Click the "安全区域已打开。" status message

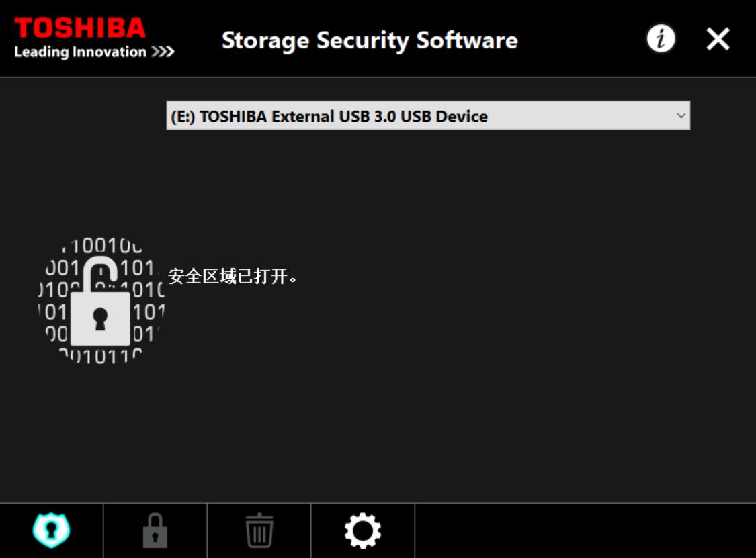[233, 276]
